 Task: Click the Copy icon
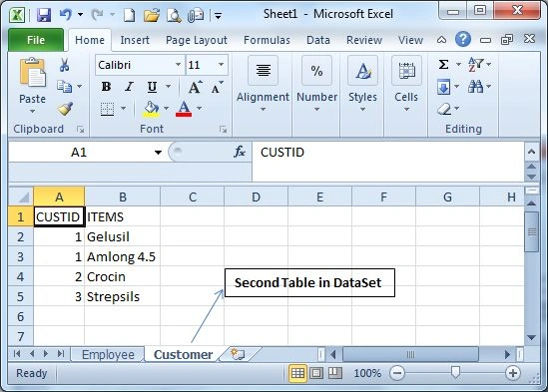(64, 87)
